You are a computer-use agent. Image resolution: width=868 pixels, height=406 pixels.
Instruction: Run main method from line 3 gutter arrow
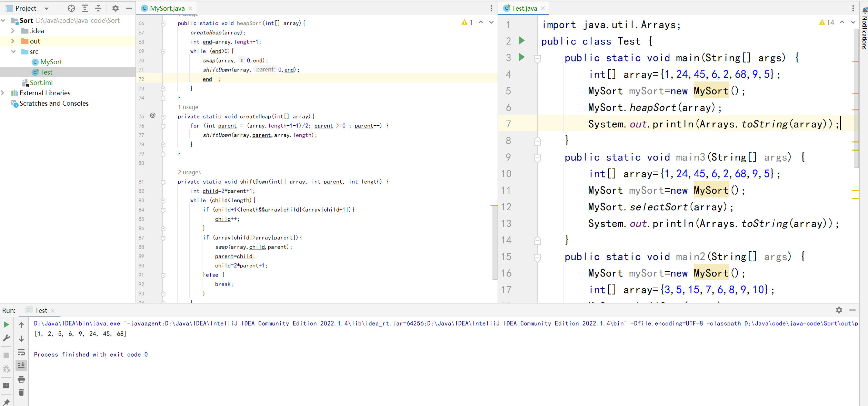(522, 57)
